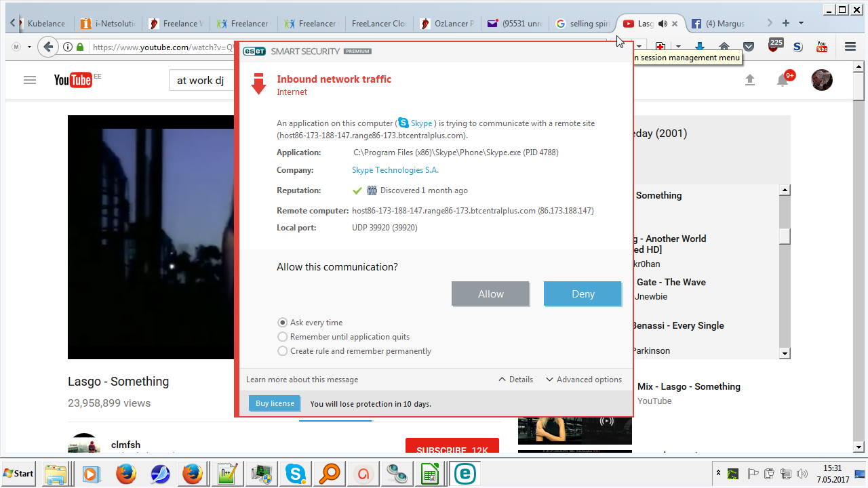Click the volume icon in system tray

point(803,473)
